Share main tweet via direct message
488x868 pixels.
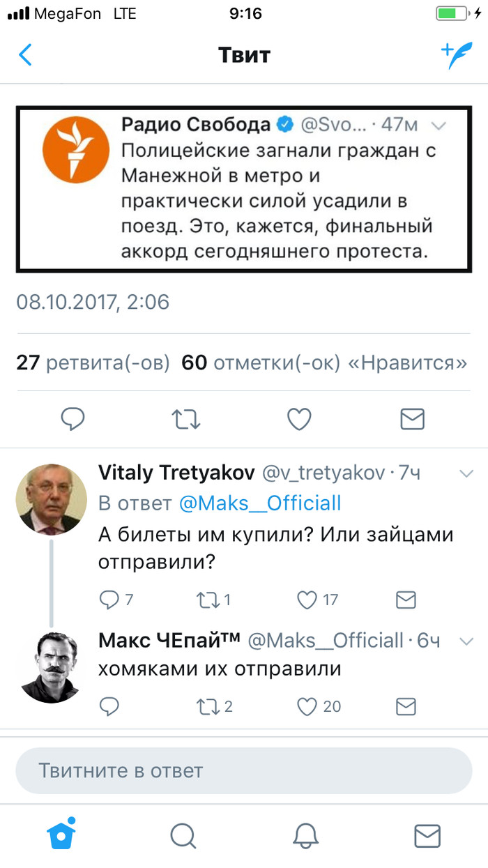click(x=412, y=418)
